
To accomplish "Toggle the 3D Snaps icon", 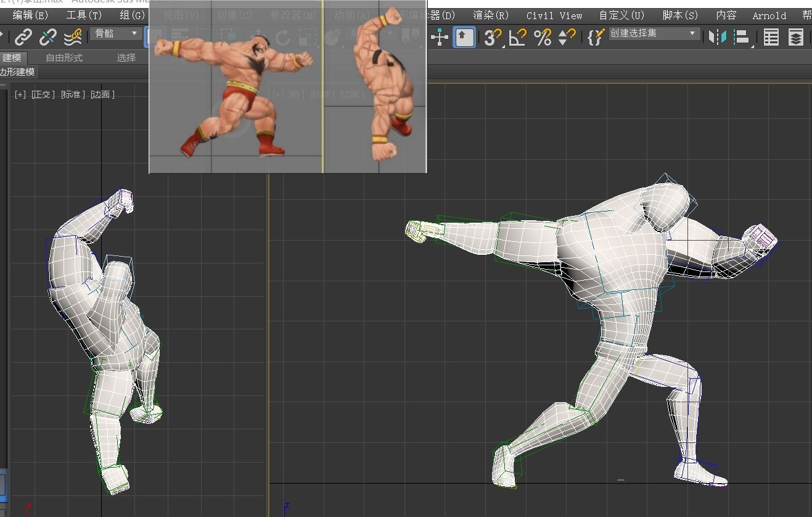I will pos(493,38).
